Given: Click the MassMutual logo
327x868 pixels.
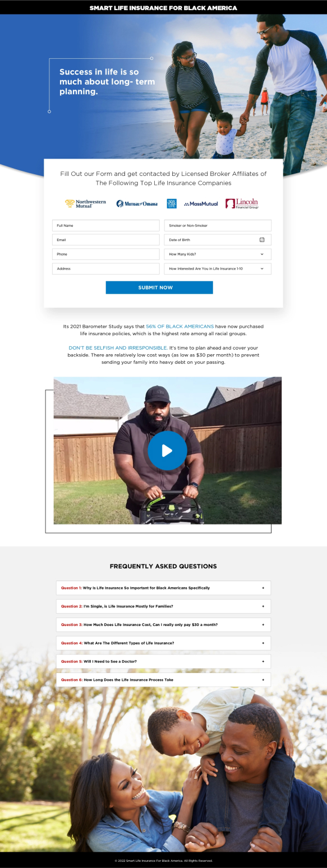Looking at the screenshot, I should [x=201, y=204].
